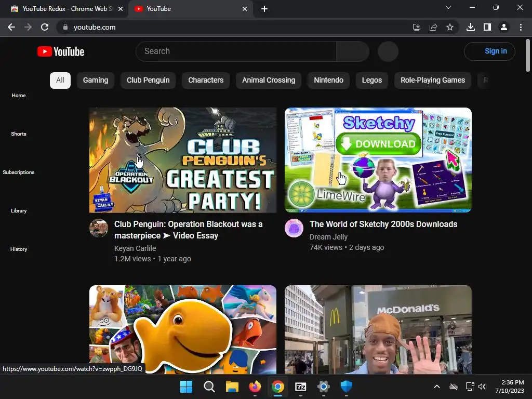Open File Explorer from taskbar
The width and height of the screenshot is (532, 399).
(x=232, y=387)
